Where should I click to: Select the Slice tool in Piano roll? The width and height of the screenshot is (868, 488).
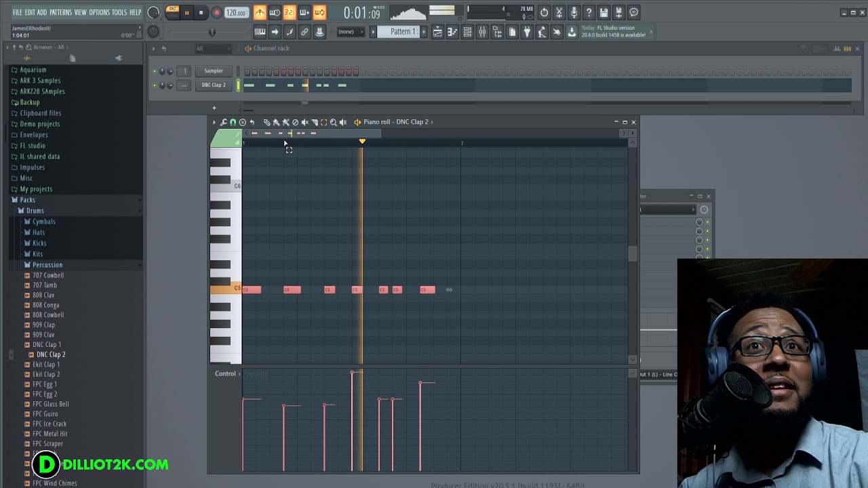[314, 122]
